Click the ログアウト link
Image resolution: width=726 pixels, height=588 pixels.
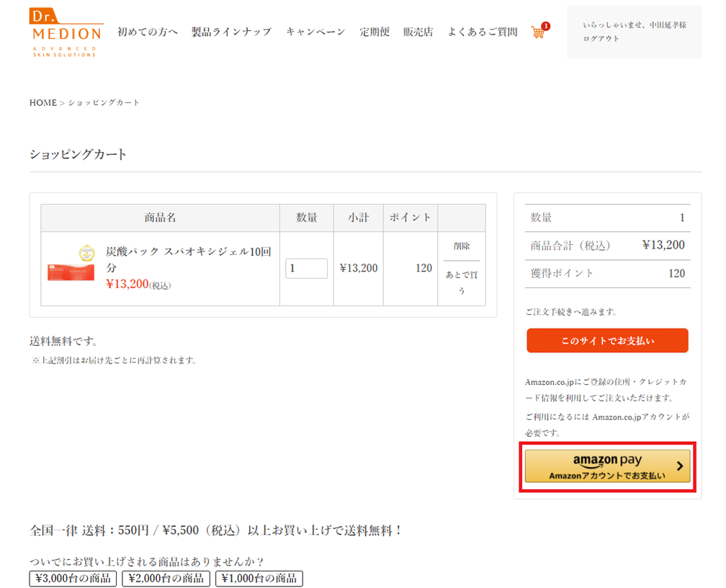pos(601,39)
